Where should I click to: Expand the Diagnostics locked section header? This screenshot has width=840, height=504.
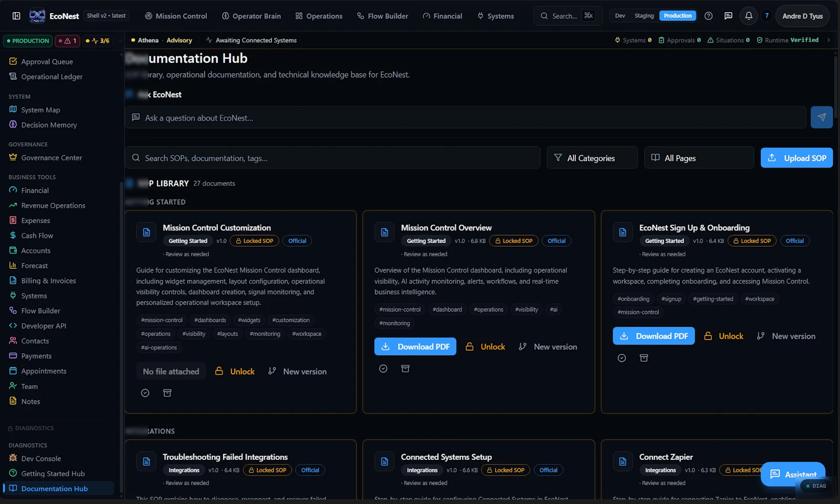coord(30,428)
